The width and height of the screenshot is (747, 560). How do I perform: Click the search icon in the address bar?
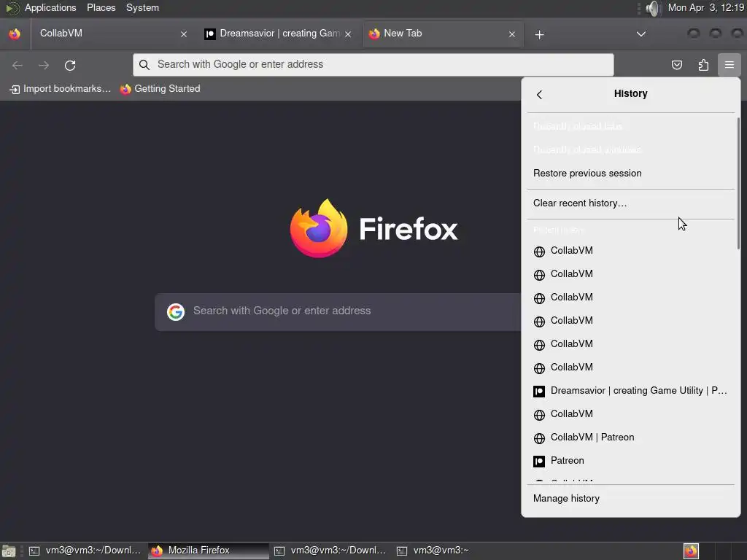(x=144, y=65)
